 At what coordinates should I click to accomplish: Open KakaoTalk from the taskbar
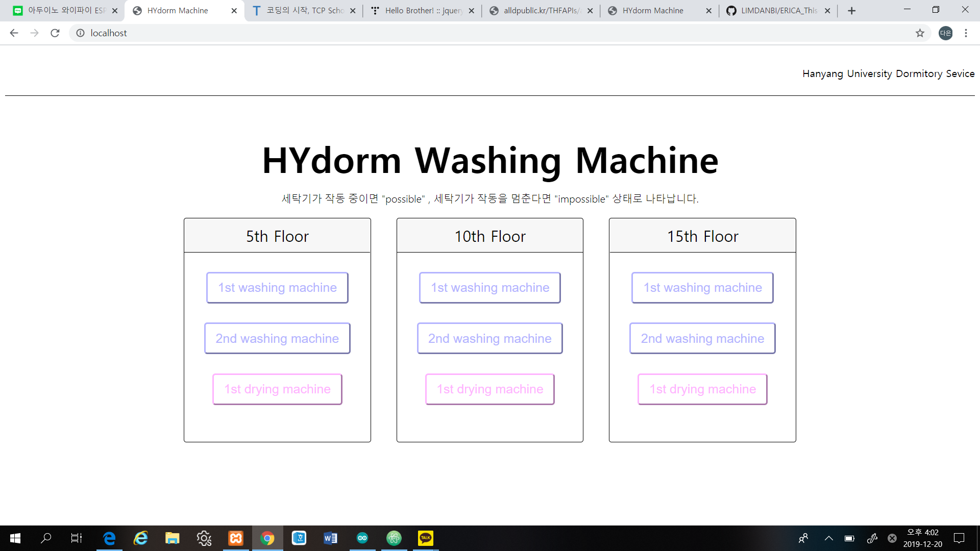tap(425, 538)
